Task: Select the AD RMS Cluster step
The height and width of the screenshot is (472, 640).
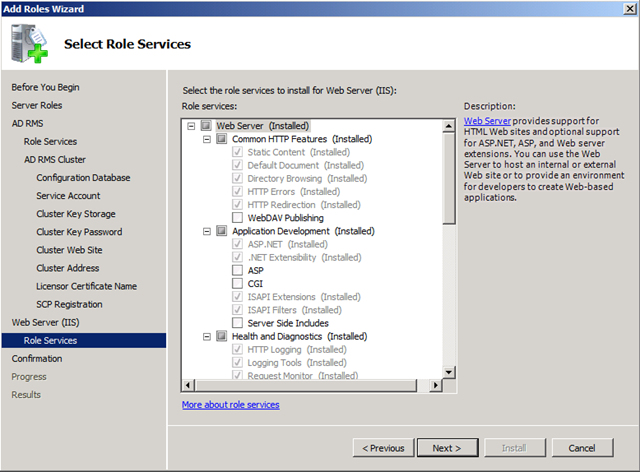Action: coord(55,160)
